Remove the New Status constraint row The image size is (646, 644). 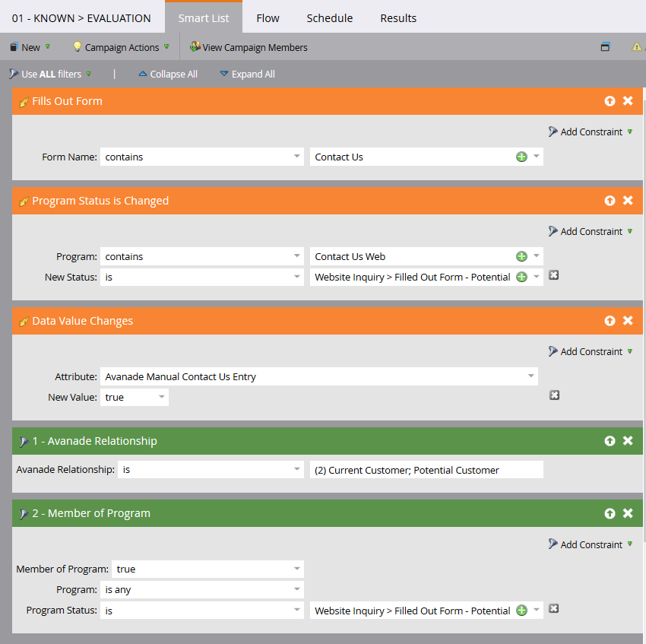[554, 275]
